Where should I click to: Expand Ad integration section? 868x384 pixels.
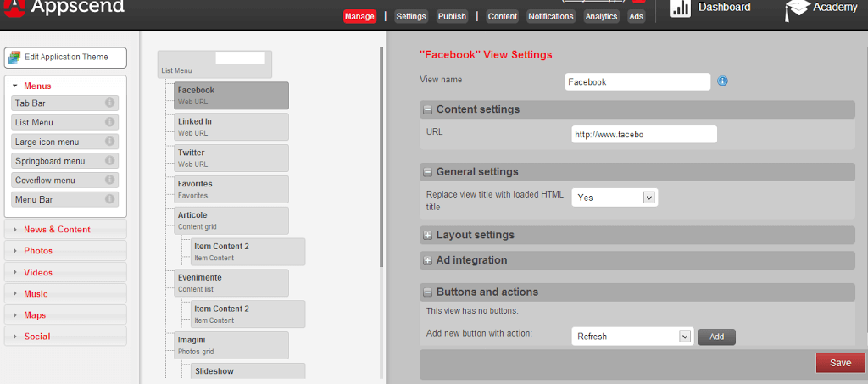(427, 260)
